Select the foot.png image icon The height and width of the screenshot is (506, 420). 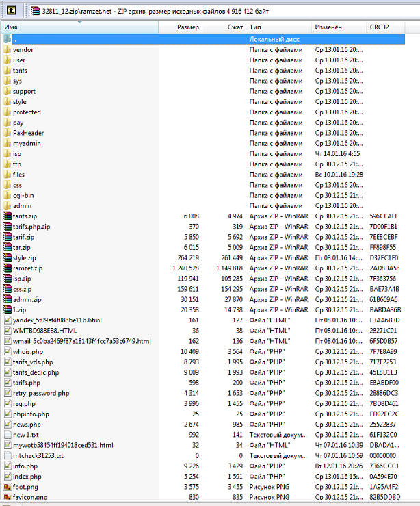8,487
